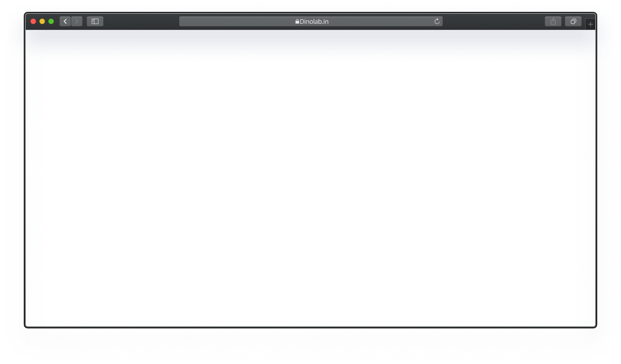Enter full screen using green button
This screenshot has width=621, height=364.
click(51, 21)
